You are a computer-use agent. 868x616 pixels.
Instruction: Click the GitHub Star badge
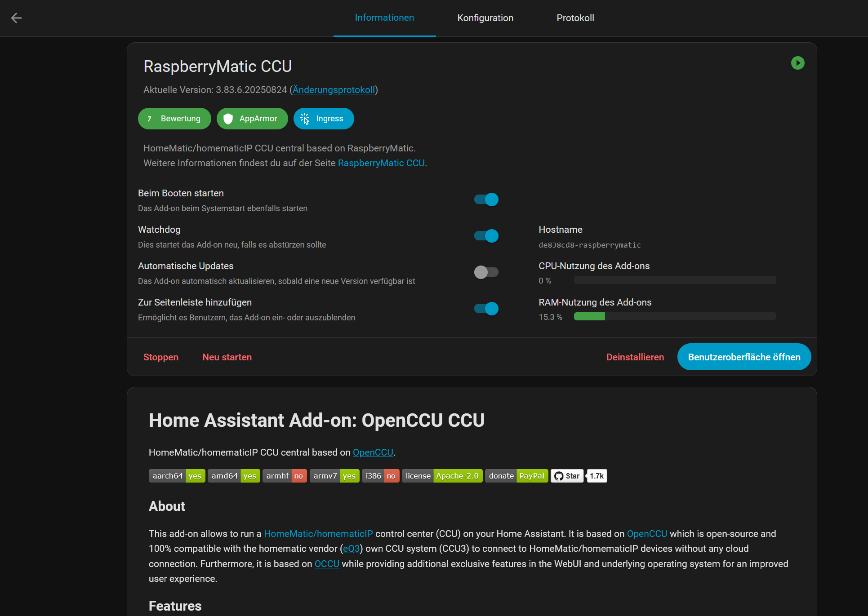click(567, 476)
